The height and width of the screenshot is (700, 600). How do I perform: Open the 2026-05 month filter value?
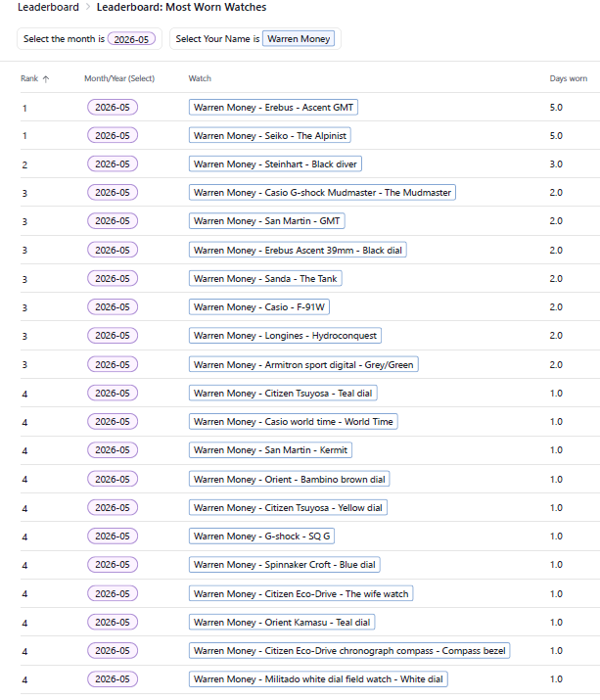pyautogui.click(x=131, y=39)
